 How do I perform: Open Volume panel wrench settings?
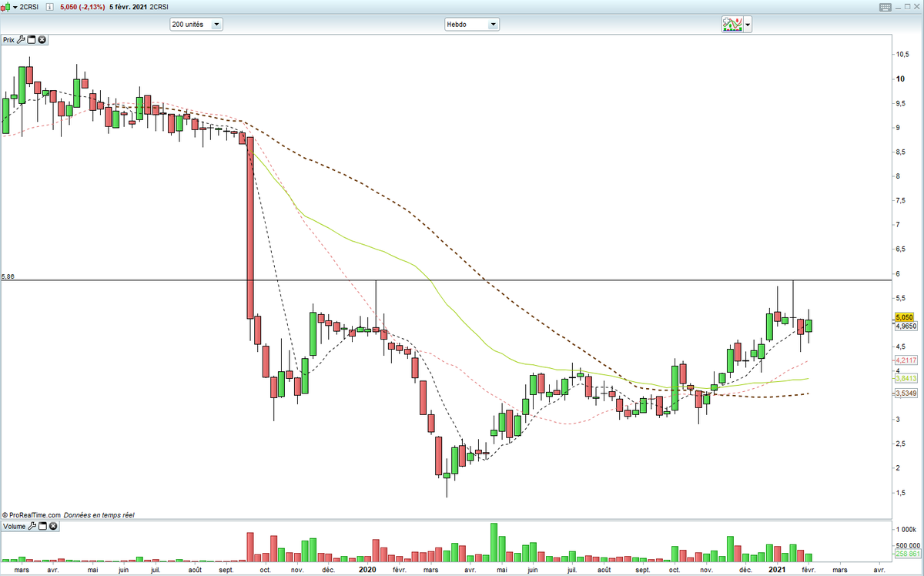tap(32, 527)
